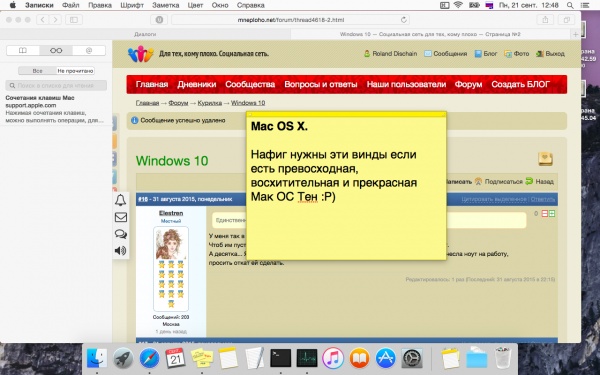
Task: Click 'Выход' logout link
Action: pyautogui.click(x=550, y=54)
